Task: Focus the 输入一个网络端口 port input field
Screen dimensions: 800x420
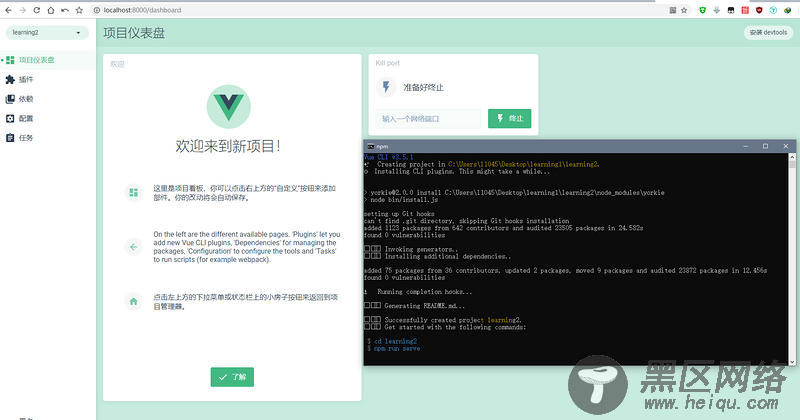Action: (x=428, y=118)
